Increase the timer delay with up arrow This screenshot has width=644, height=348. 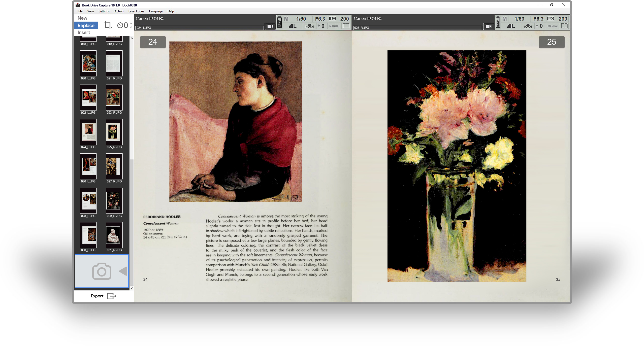(x=131, y=24)
